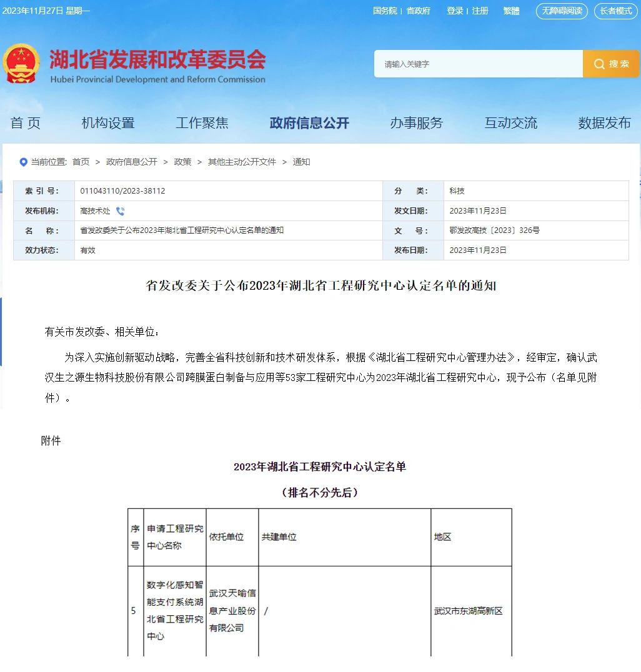The height and width of the screenshot is (672, 641).
Task: Open the 国务院 link in top bar
Action: [x=385, y=11]
